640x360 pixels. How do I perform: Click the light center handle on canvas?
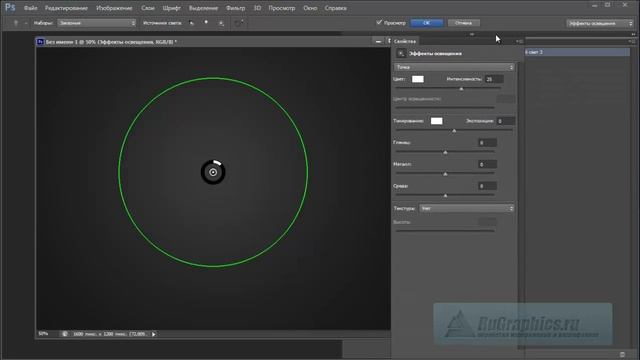213,172
